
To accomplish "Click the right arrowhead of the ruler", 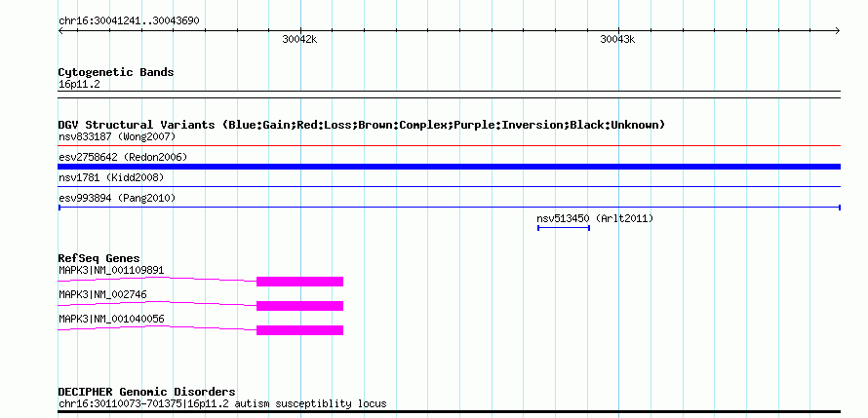I will (x=838, y=30).
